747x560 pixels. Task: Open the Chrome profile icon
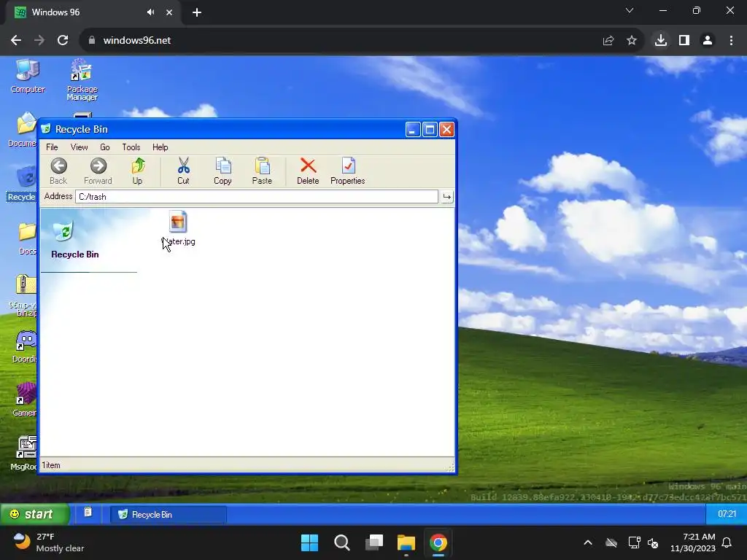point(708,41)
